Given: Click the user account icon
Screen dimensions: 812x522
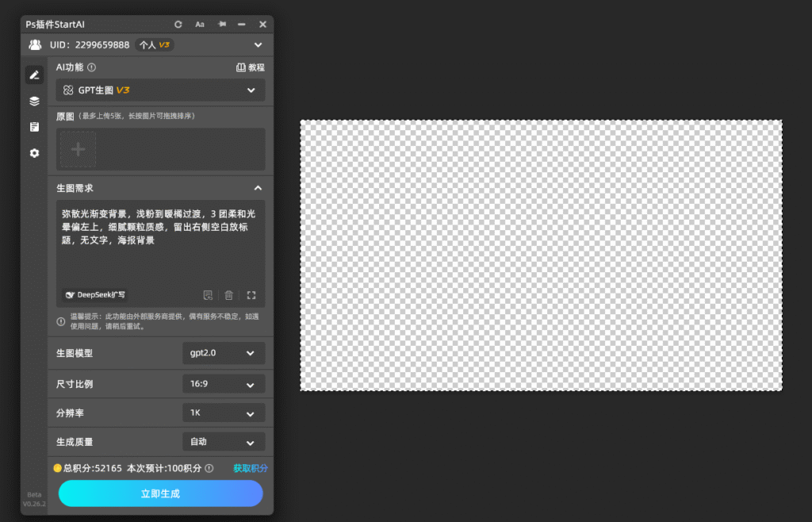Looking at the screenshot, I should click(35, 45).
